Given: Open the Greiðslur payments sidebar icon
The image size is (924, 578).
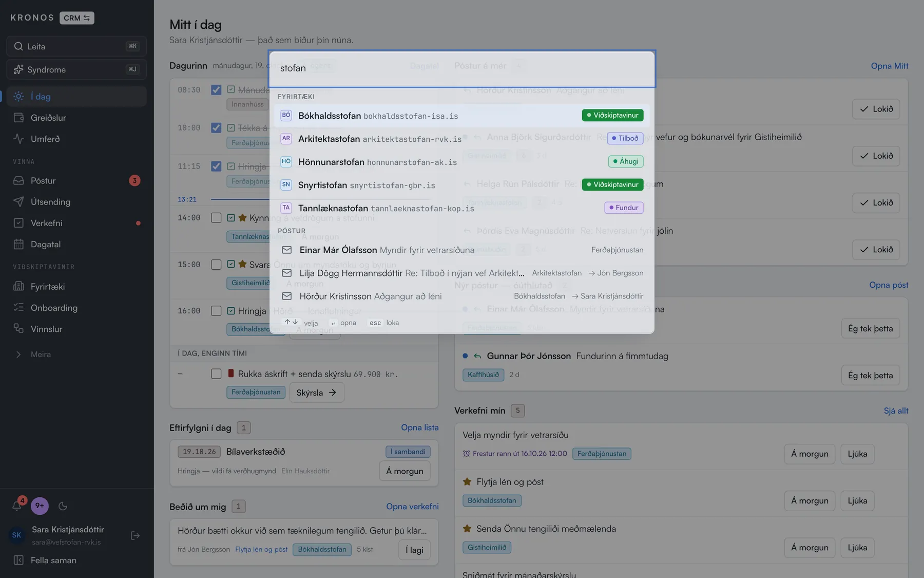Looking at the screenshot, I should click(18, 118).
